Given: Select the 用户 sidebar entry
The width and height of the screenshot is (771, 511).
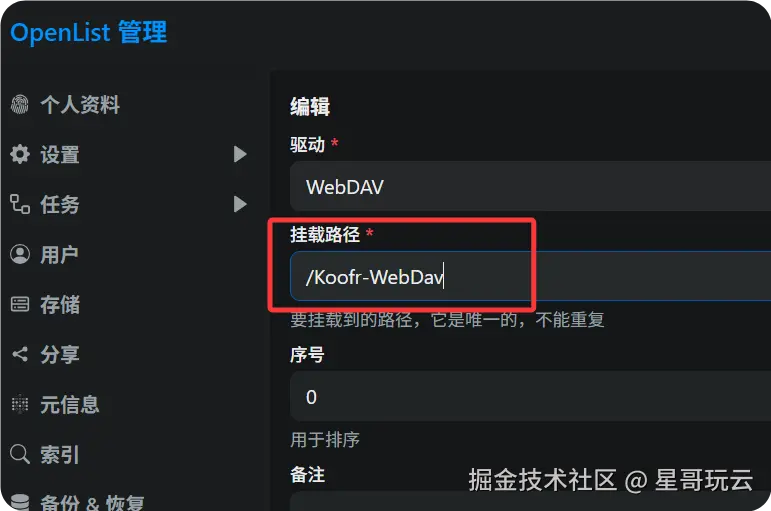Looking at the screenshot, I should 130,254.
